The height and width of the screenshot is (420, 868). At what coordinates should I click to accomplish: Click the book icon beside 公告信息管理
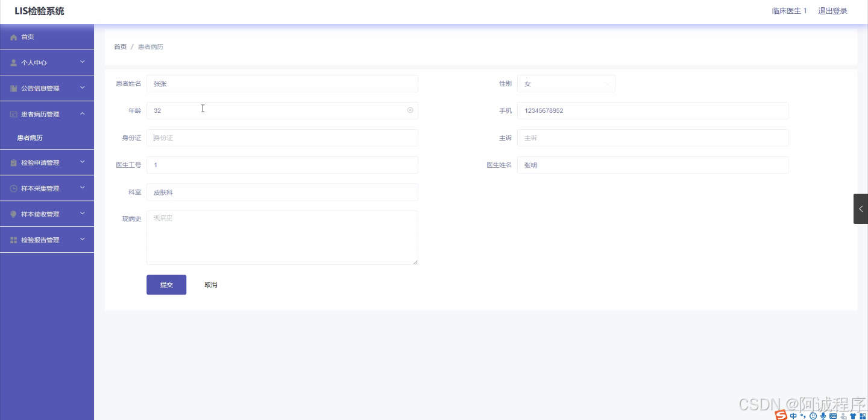(13, 87)
